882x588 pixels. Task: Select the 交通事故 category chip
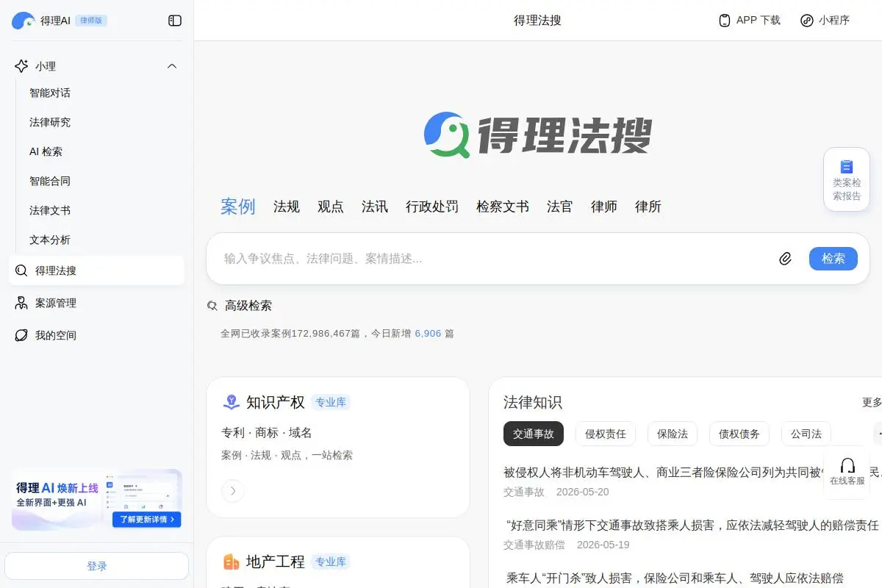(x=534, y=434)
